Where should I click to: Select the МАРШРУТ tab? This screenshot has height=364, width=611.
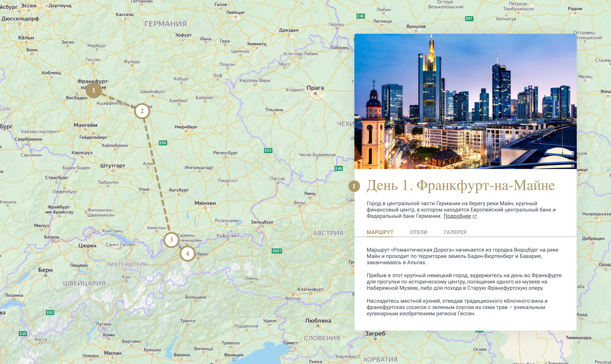pos(380,232)
